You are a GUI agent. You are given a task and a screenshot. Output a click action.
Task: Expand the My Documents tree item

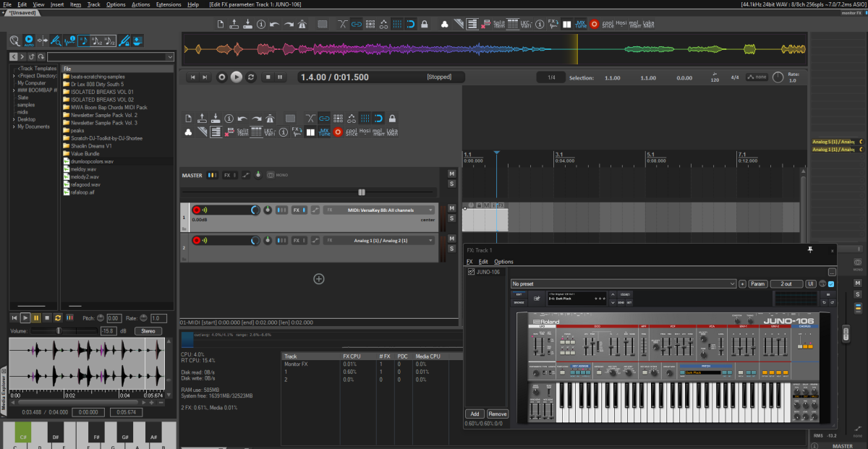click(12, 127)
